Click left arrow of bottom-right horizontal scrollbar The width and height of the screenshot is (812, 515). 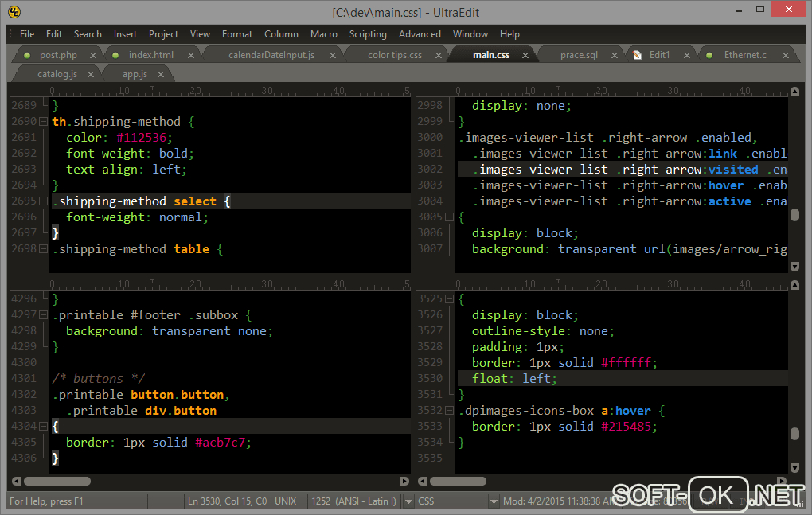[423, 481]
